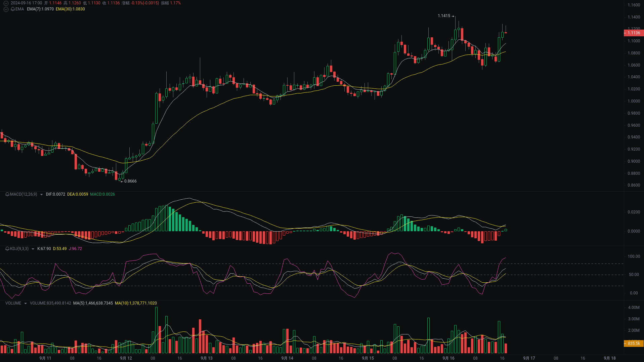Click the bell alert icon on KDJ(9,3,3) panel
The image size is (644, 362).
(7, 249)
